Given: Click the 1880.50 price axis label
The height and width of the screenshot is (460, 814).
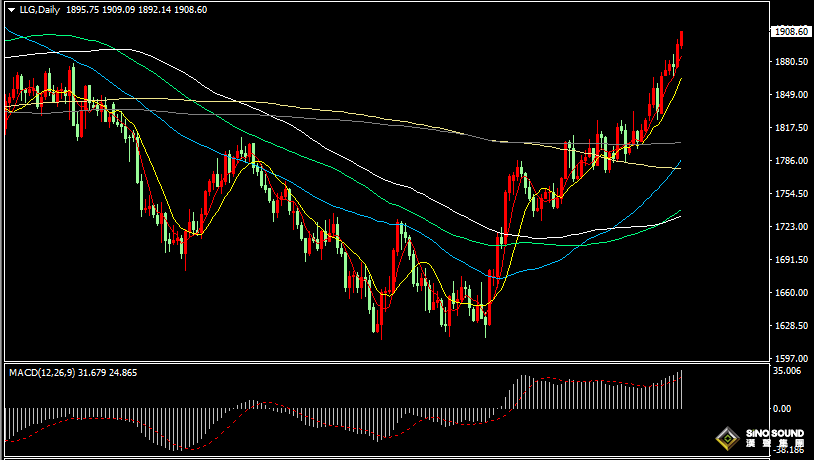Looking at the screenshot, I should tap(791, 62).
